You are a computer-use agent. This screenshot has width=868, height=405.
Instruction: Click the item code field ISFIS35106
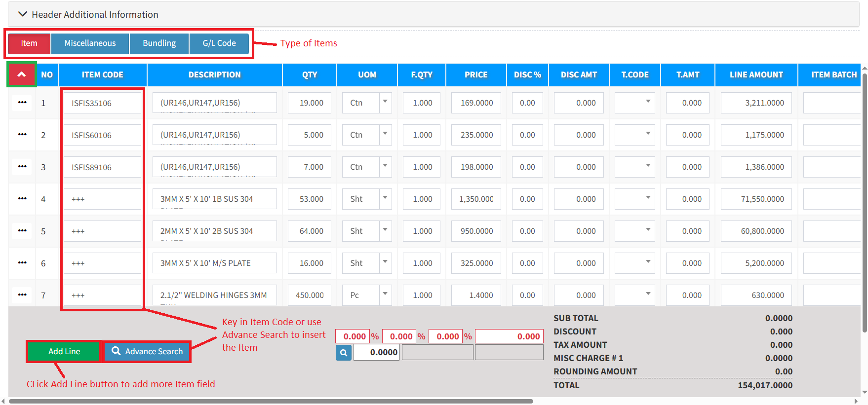pos(102,103)
